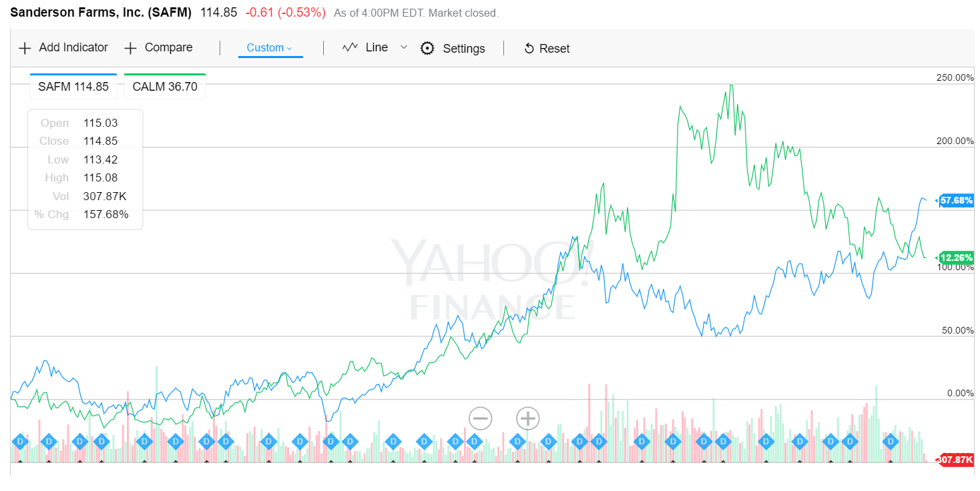
Task: Click a blue D dividend marker icon
Action: (x=20, y=441)
